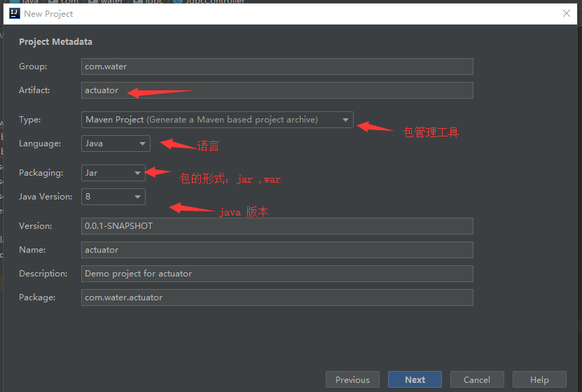Click the Group: label
582x392 pixels.
(x=33, y=66)
